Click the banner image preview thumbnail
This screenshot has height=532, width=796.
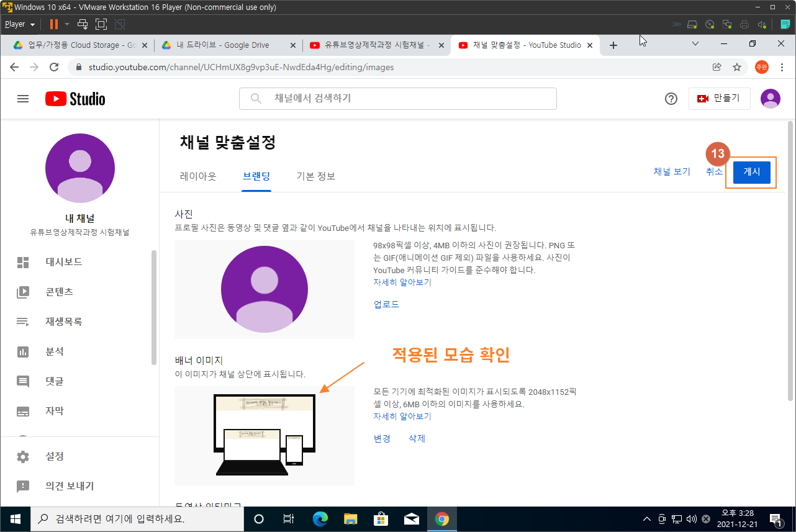pyautogui.click(x=265, y=436)
